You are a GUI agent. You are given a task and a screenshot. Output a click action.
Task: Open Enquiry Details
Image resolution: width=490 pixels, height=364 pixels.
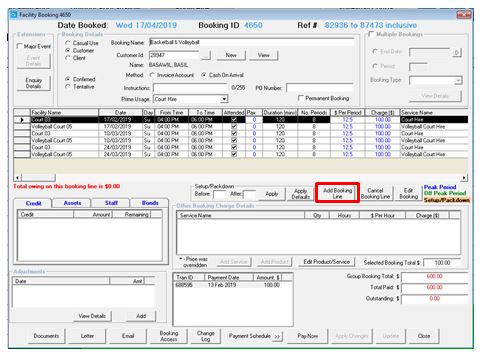pyautogui.click(x=33, y=83)
